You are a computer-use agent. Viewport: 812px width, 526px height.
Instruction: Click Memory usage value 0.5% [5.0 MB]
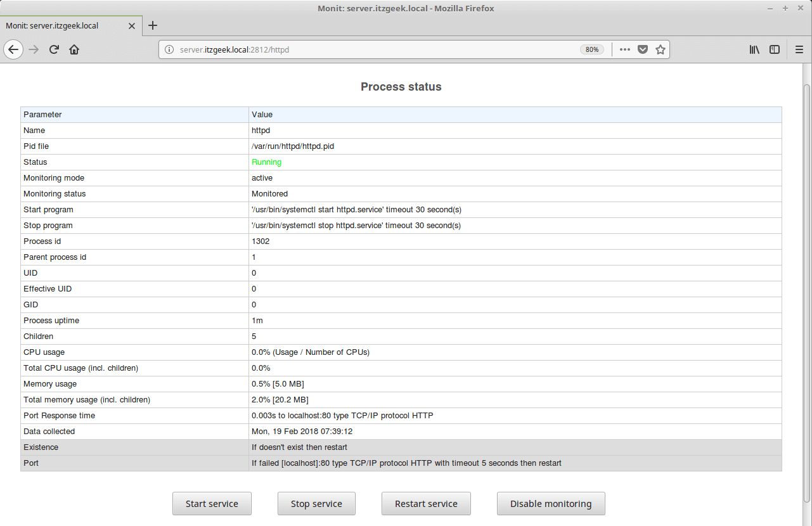[278, 384]
